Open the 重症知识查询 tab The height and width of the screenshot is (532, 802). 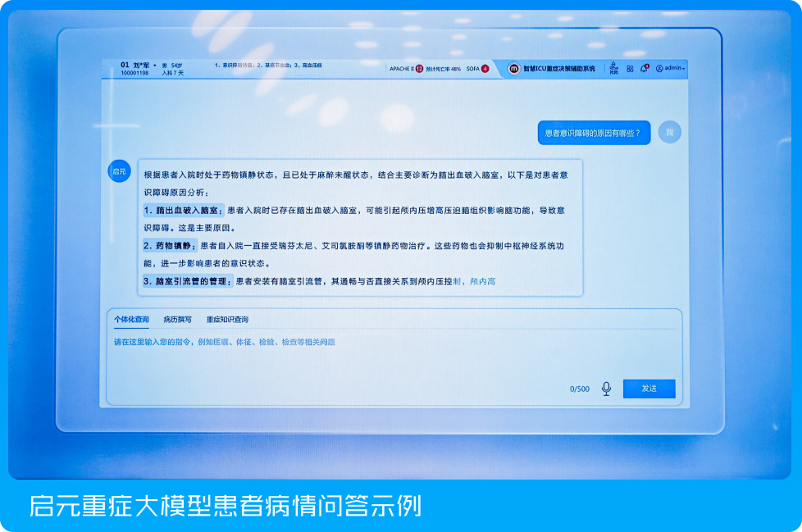click(x=227, y=320)
